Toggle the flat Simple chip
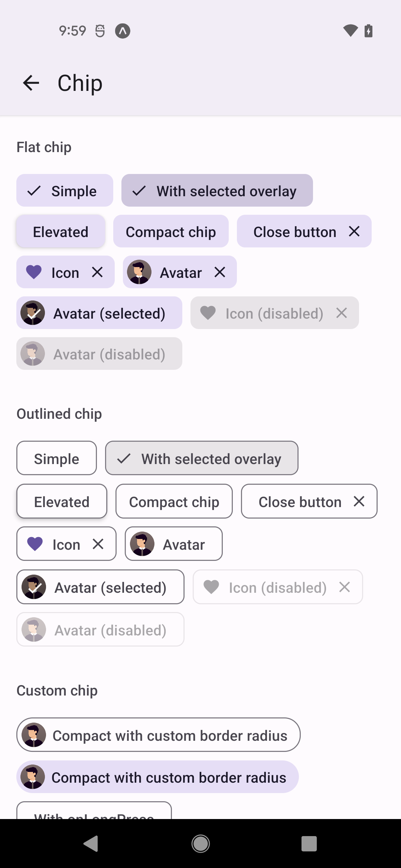Viewport: 401px width, 868px height. (x=65, y=191)
